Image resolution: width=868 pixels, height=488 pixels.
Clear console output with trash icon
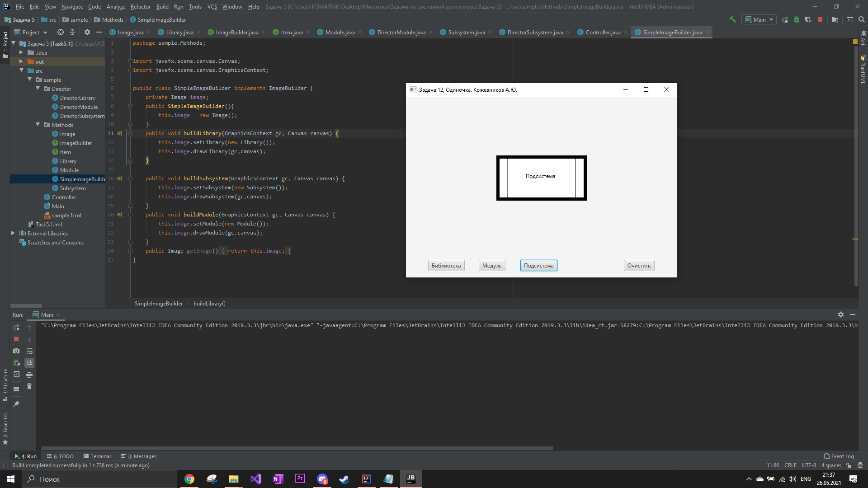[x=29, y=387]
